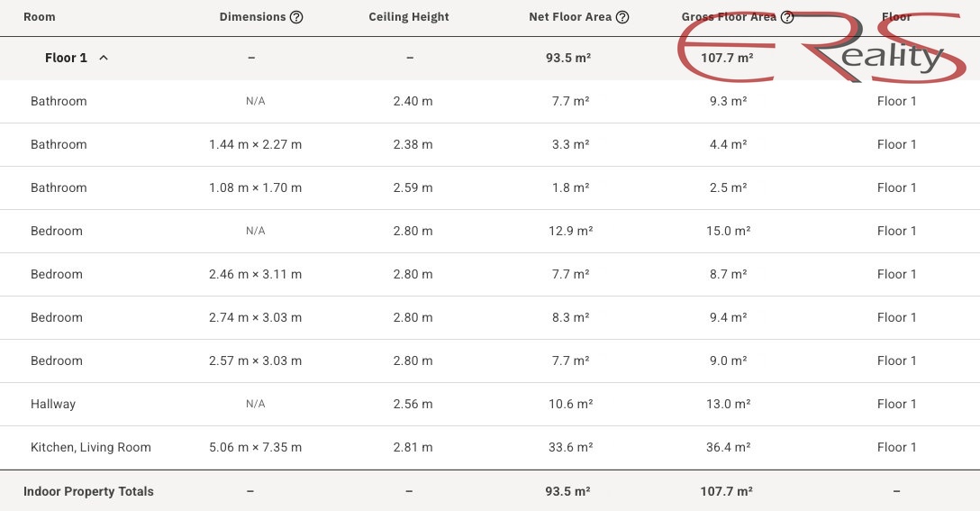
Task: Collapse the Floor 1 section chevron
Action: click(x=104, y=58)
